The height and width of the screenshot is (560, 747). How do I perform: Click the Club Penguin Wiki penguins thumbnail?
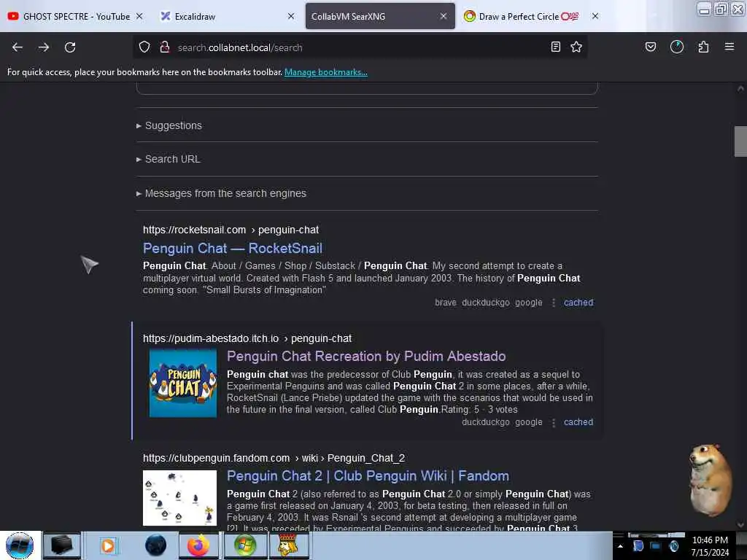coord(179,497)
